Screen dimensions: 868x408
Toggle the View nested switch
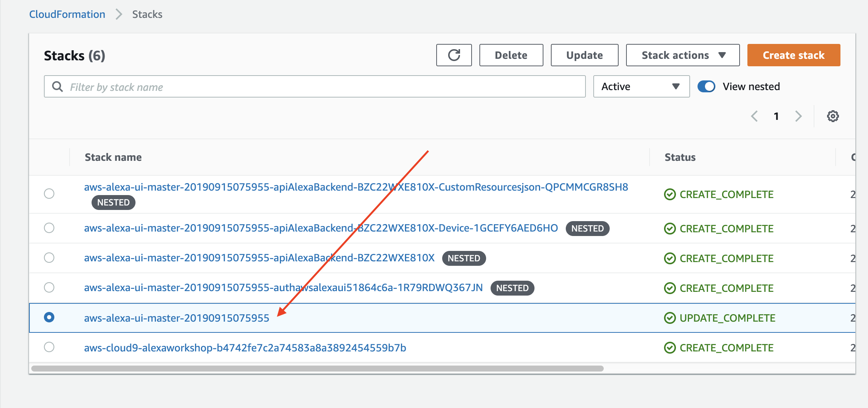coord(706,86)
